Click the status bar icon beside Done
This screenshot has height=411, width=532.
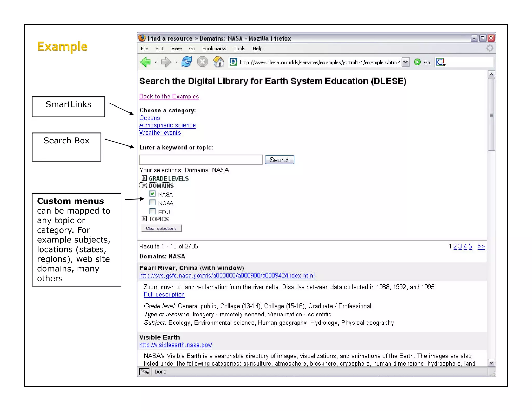[144, 372]
